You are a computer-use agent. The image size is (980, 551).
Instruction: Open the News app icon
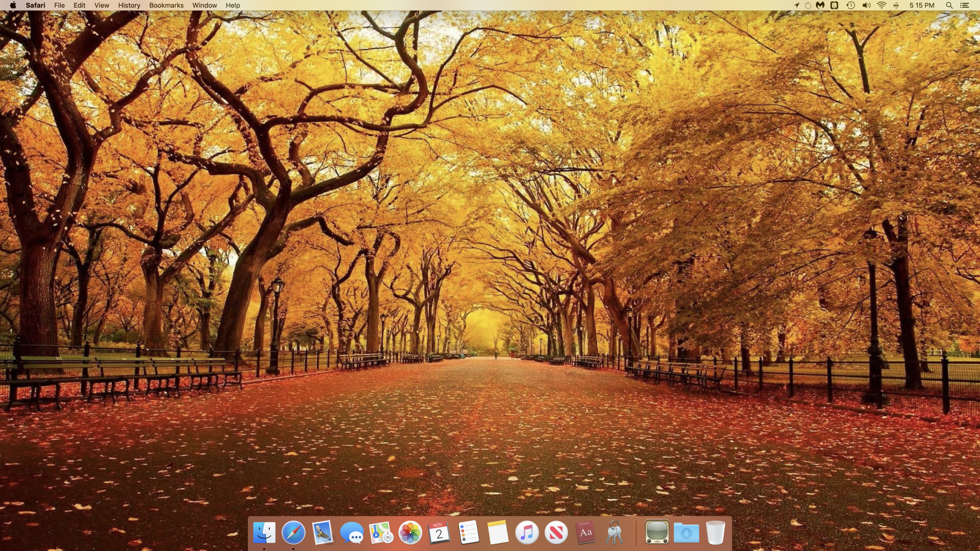point(556,532)
